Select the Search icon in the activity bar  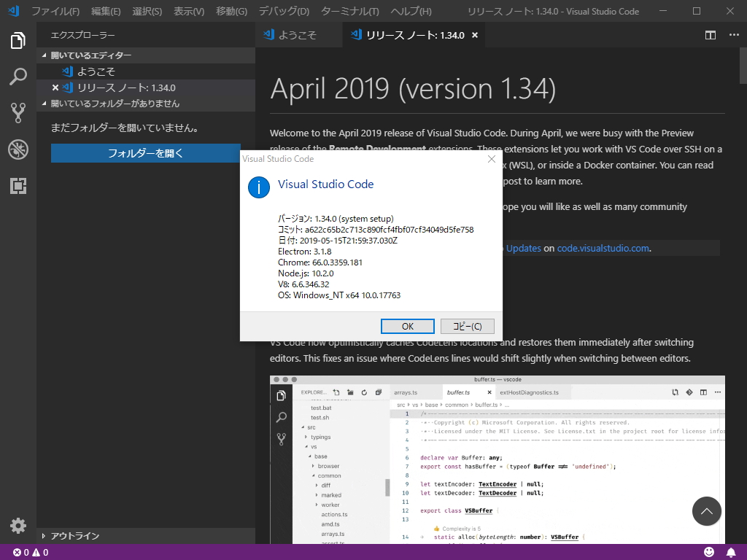click(x=18, y=77)
